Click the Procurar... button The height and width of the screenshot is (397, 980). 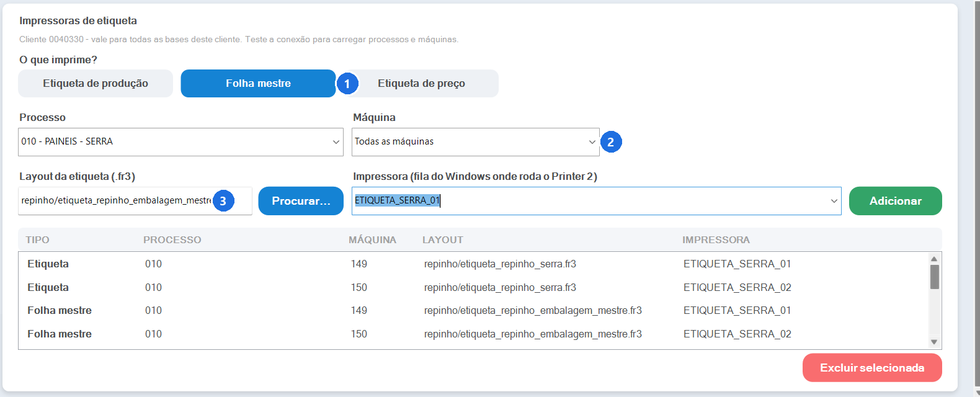click(x=301, y=201)
